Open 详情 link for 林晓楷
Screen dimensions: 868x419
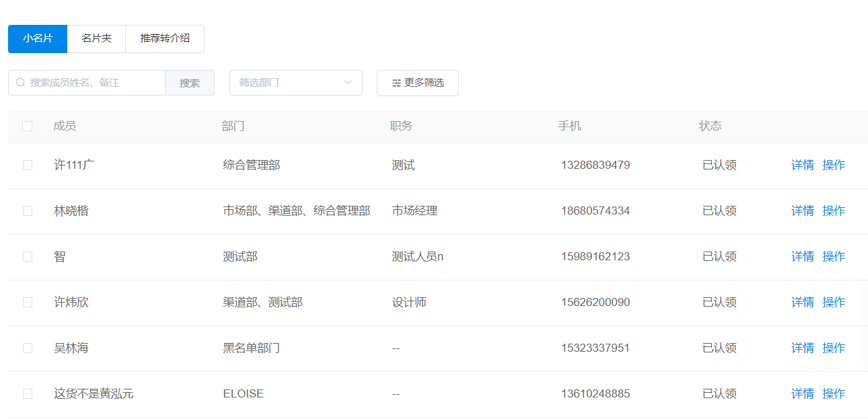coord(802,211)
